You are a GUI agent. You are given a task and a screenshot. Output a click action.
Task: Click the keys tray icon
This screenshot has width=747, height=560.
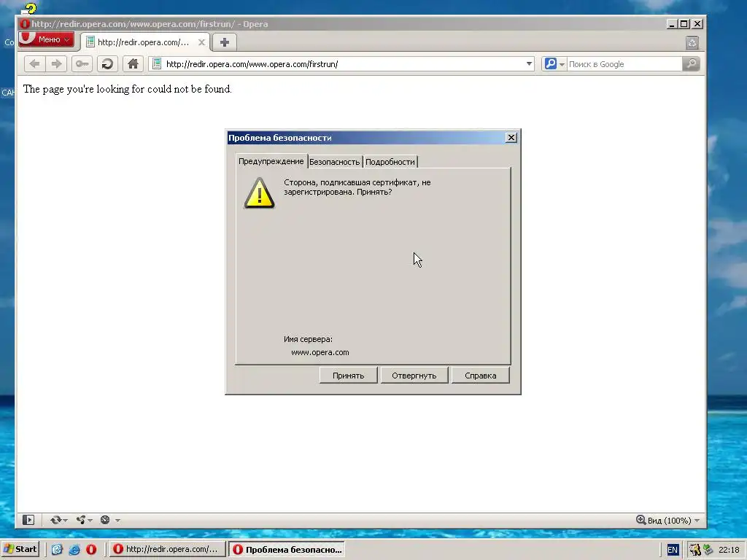[x=695, y=550]
